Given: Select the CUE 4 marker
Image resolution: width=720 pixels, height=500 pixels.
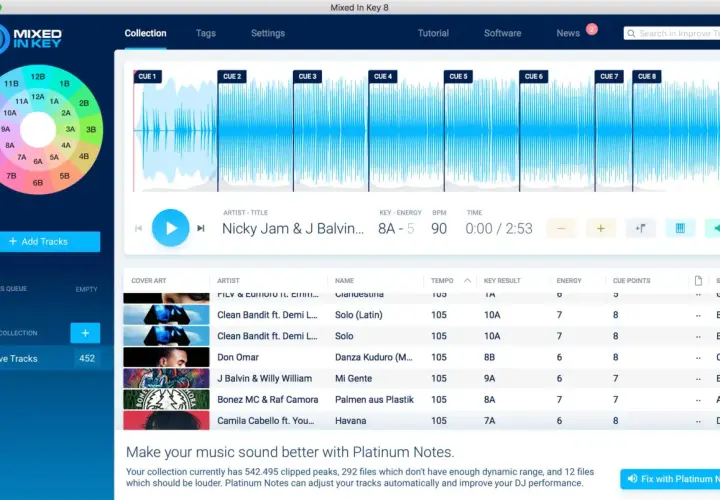Looking at the screenshot, I should (x=383, y=76).
